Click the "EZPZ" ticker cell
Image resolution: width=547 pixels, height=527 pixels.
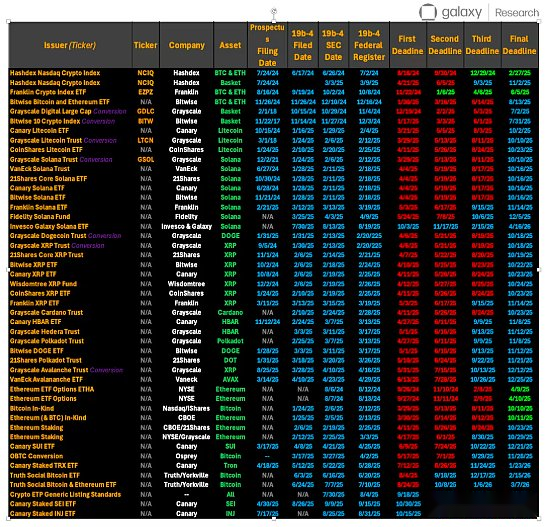(146, 92)
